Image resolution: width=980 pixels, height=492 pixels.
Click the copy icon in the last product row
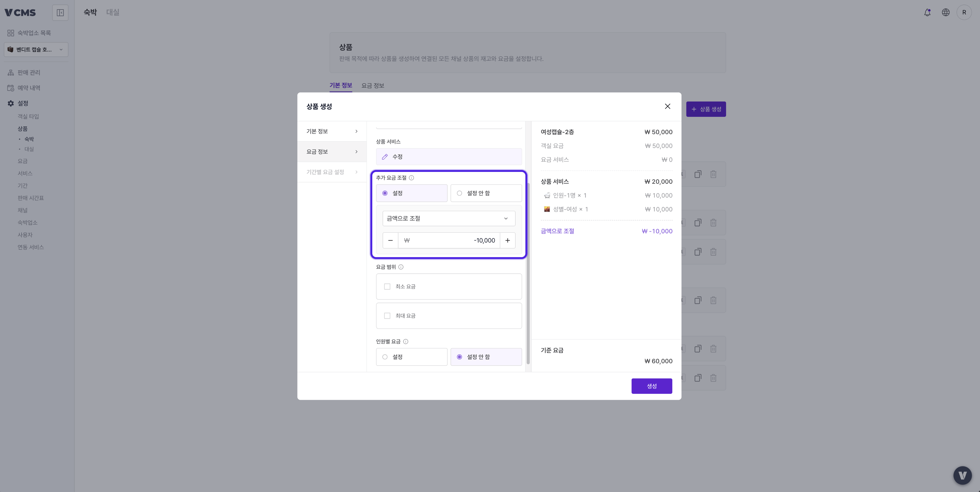click(698, 378)
